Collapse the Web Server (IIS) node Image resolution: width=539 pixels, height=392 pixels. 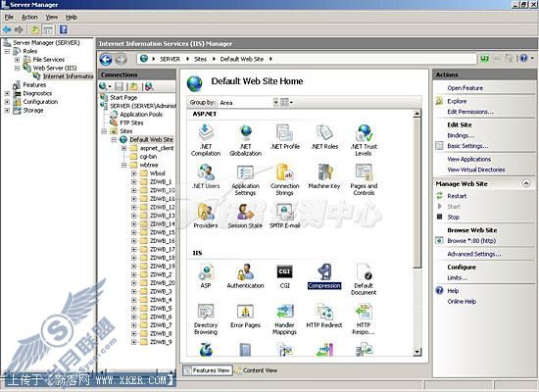tap(17, 68)
